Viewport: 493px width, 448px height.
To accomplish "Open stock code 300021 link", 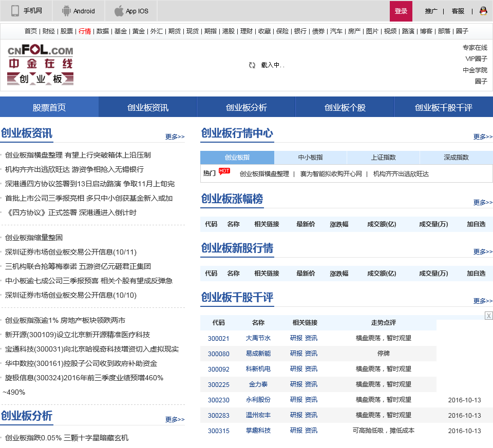I will pyautogui.click(x=218, y=338).
